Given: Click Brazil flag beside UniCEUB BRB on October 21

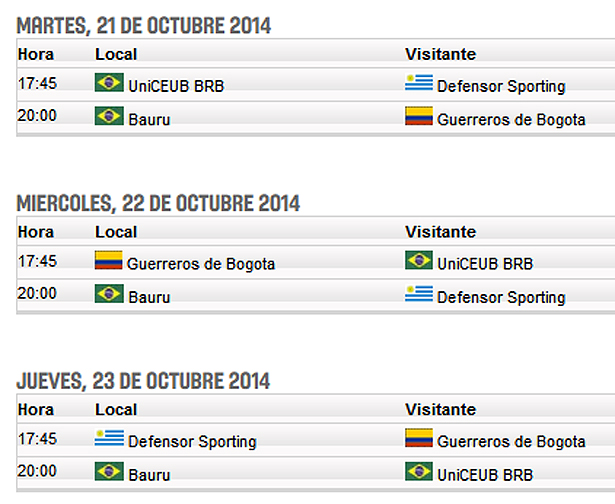Looking at the screenshot, I should (109, 84).
